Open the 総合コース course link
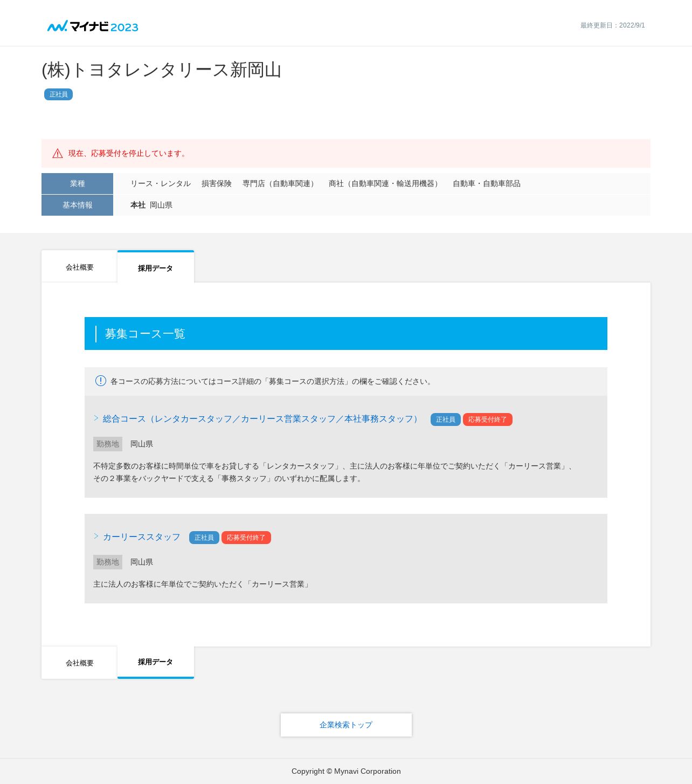Image resolution: width=692 pixels, height=784 pixels. [x=261, y=419]
